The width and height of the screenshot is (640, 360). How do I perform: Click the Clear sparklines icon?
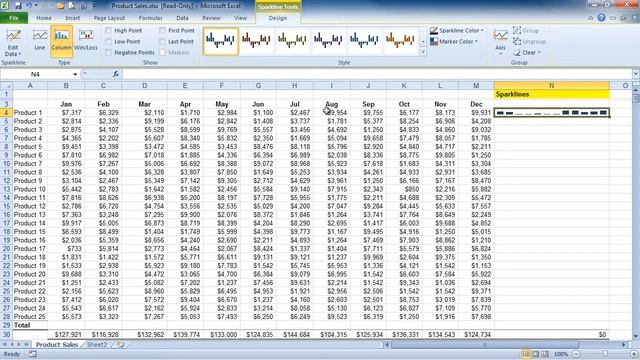click(x=517, y=53)
